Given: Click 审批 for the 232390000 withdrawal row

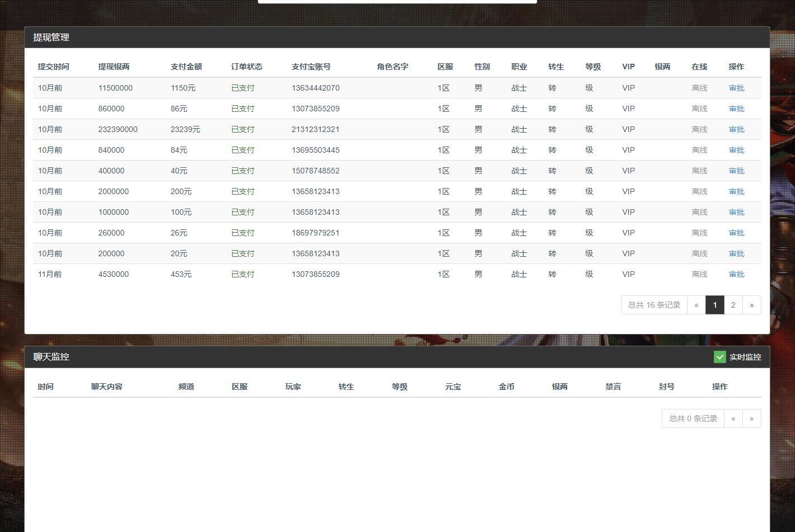Looking at the screenshot, I should coord(736,129).
